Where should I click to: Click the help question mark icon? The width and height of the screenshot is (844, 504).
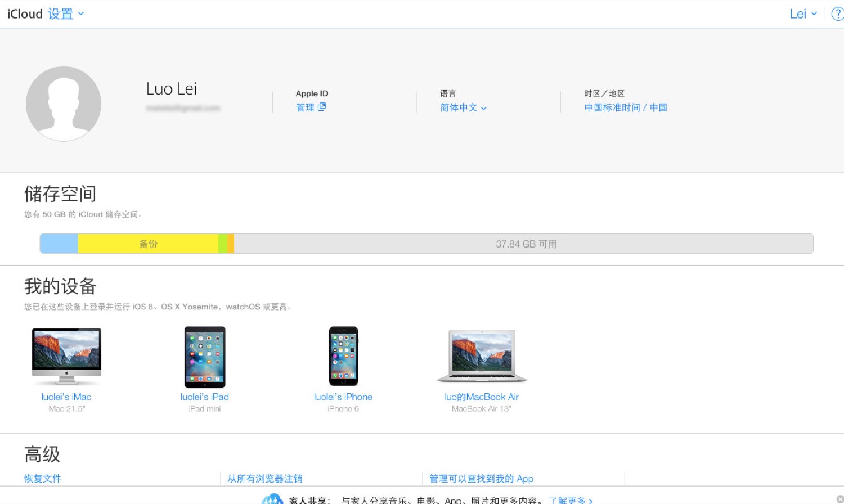point(837,14)
